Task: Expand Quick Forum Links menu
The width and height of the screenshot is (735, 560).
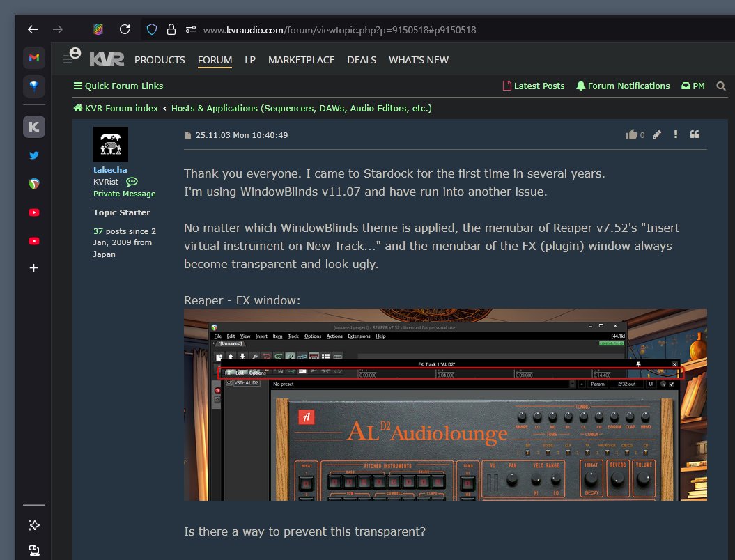Action: pyautogui.click(x=118, y=86)
